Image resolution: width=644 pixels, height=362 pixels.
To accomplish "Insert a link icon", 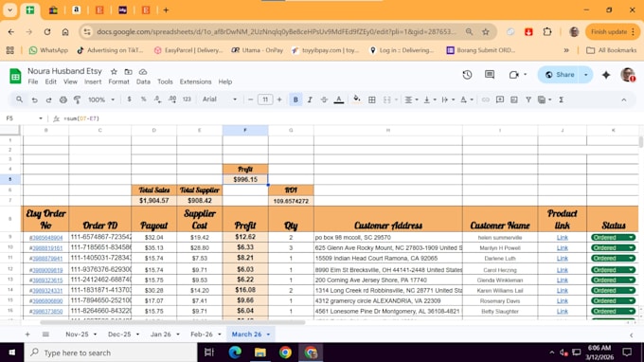I will coord(486,100).
